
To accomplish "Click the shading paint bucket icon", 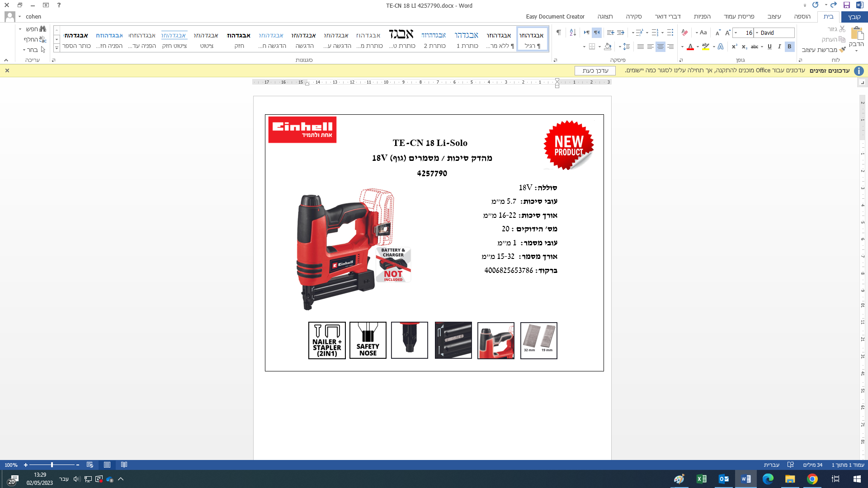I will [608, 47].
